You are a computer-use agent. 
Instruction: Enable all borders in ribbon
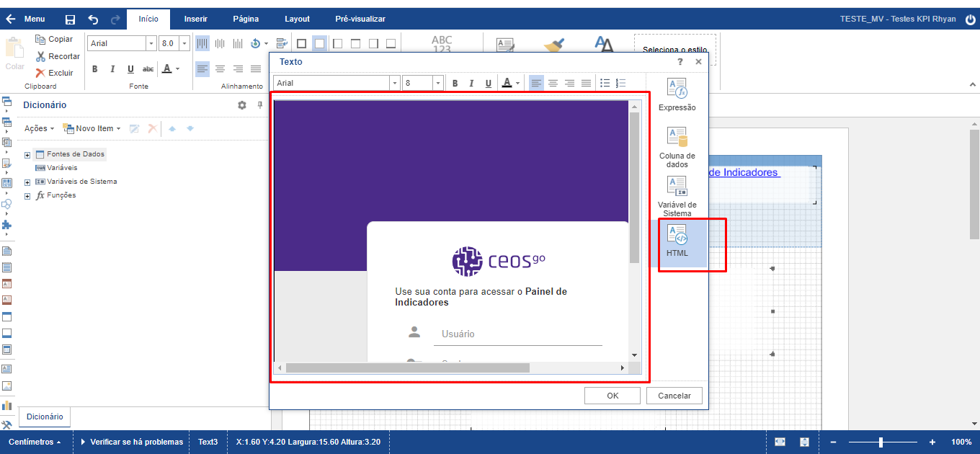pos(301,44)
